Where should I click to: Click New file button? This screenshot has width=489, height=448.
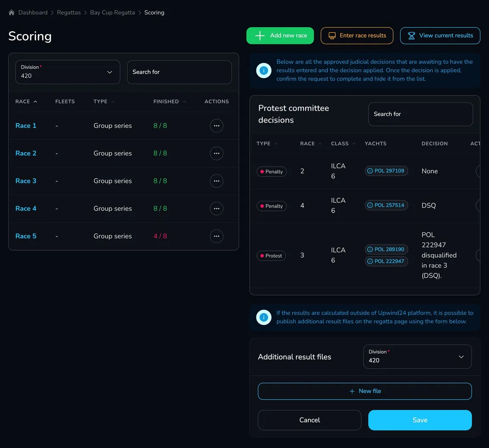(365, 391)
